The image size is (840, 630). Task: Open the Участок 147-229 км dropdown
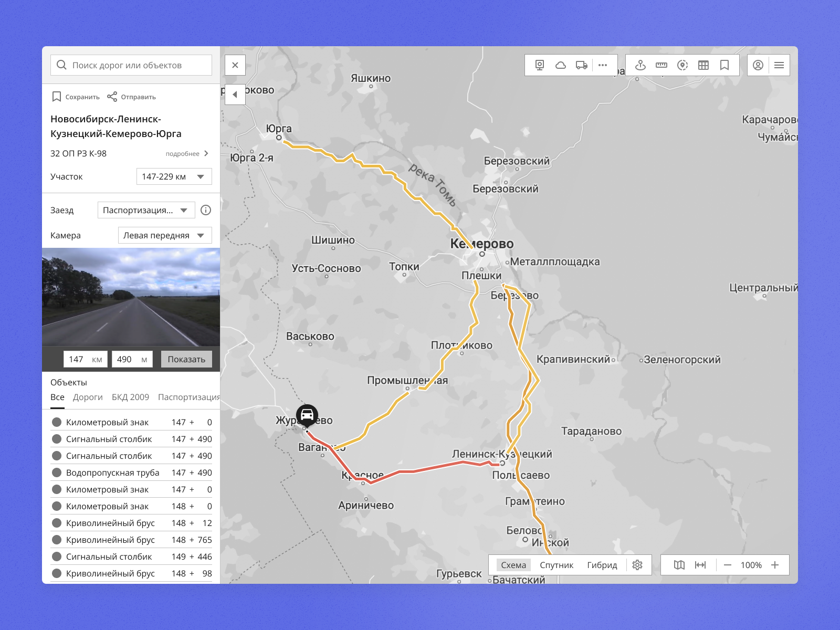click(174, 176)
